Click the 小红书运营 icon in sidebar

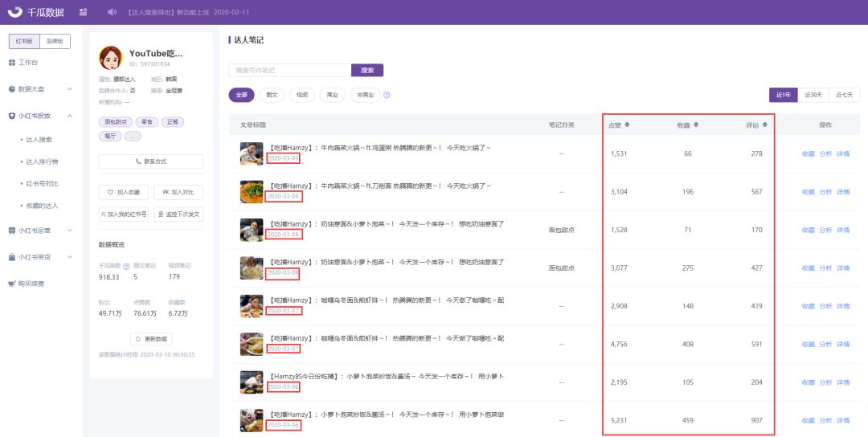[11, 231]
